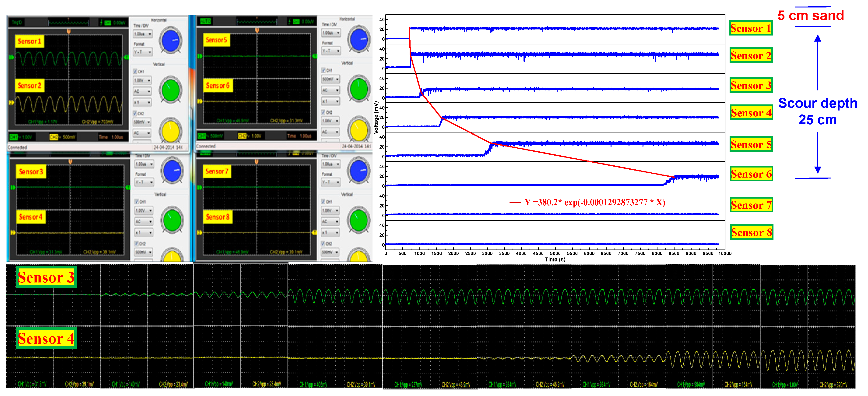Click the Trig'D indicator above Sensor 1 display
The height and width of the screenshot is (396, 868).
pyautogui.click(x=17, y=23)
